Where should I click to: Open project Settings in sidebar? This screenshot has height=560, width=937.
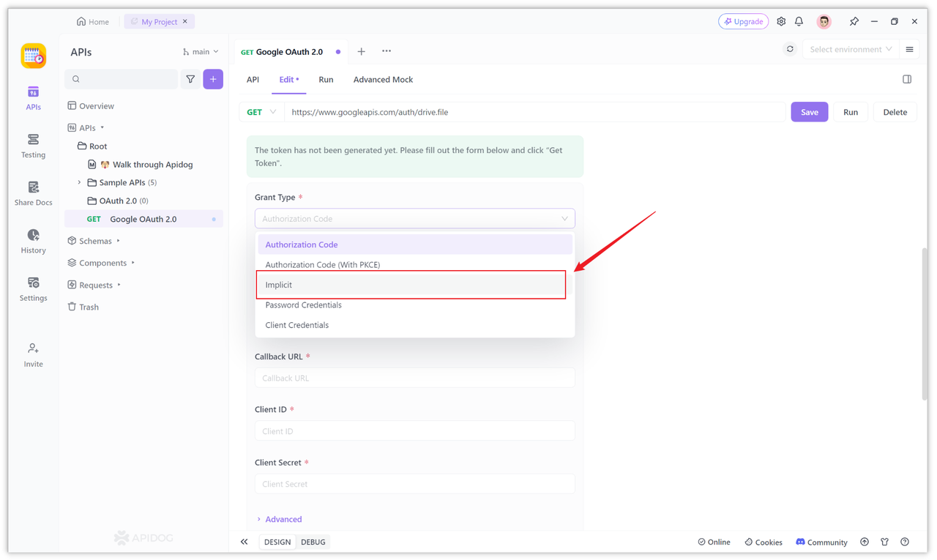point(33,289)
